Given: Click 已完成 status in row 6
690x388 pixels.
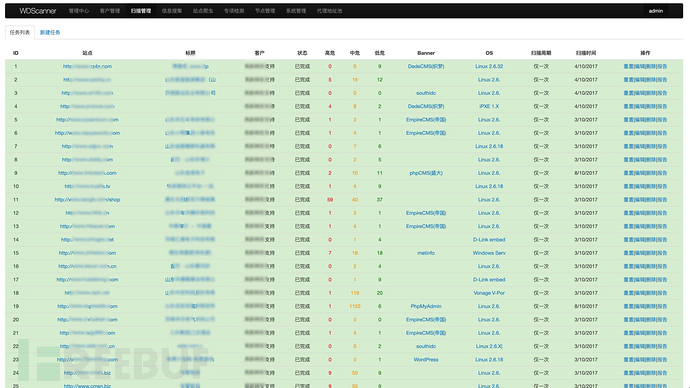Looking at the screenshot, I should coord(302,133).
